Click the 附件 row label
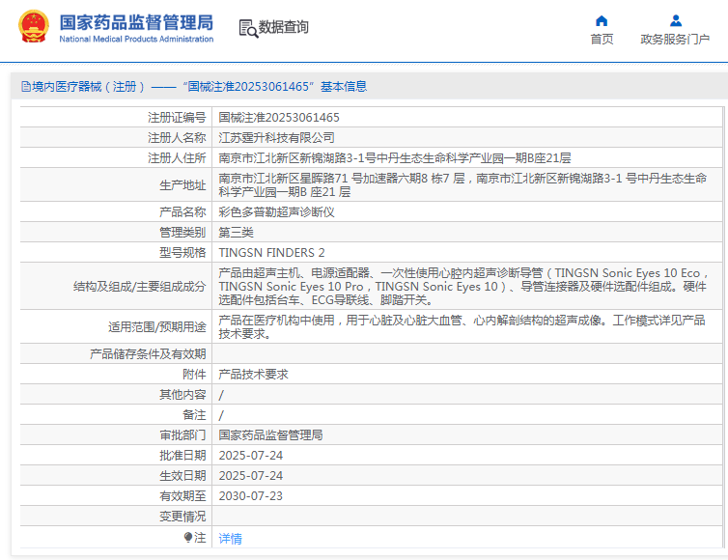The width and height of the screenshot is (728, 560). point(194,375)
